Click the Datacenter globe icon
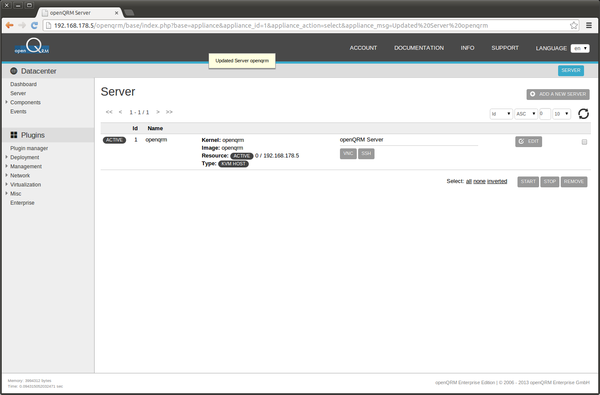Screen dimensions: 600x395 14,71
